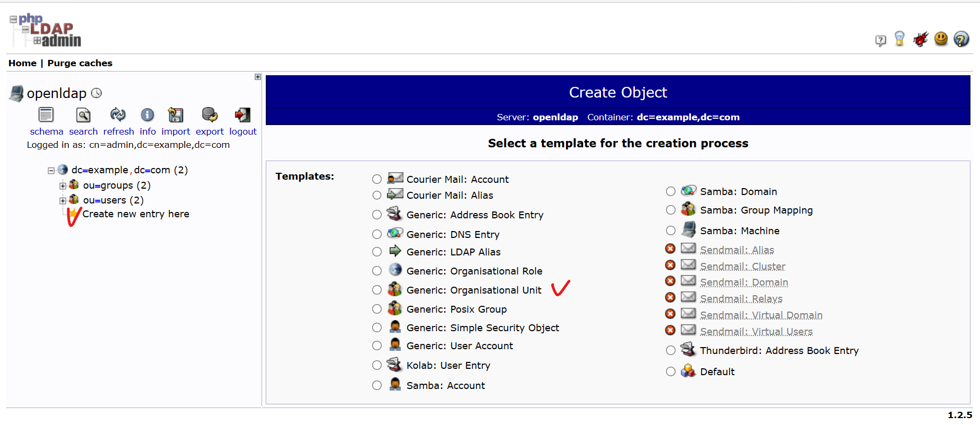Screen dimensions: 980x425
Task: Click Create new entry here
Action: (x=136, y=214)
